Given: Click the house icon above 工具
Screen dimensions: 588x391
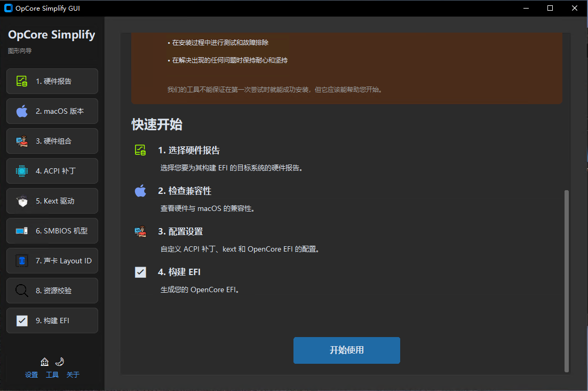Looking at the screenshot, I should tap(45, 362).
